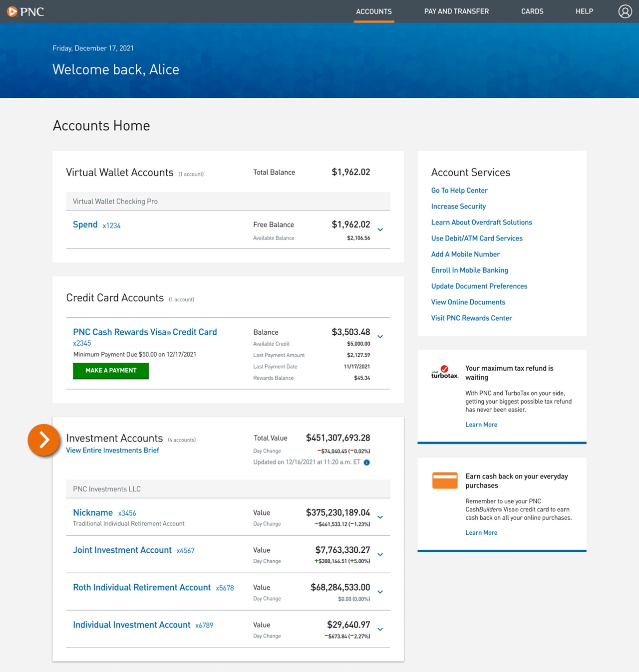Viewport: 639px width, 672px height.
Task: Expand the PNC Cash Rewards Visa details
Action: (380, 337)
